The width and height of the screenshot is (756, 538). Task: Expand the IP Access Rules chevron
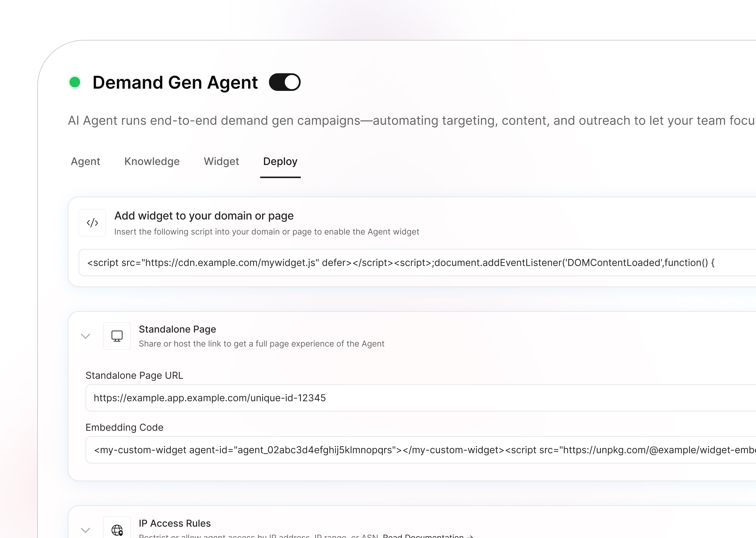click(85, 530)
